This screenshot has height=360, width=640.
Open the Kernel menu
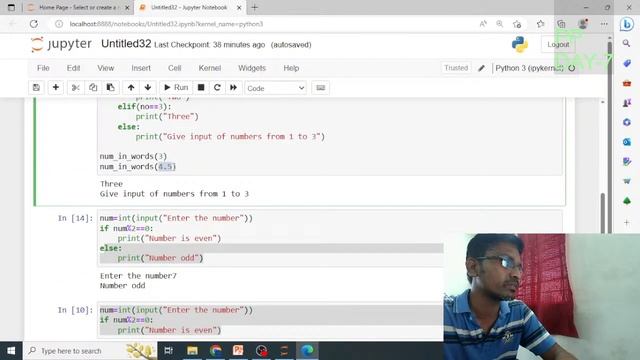point(210,68)
